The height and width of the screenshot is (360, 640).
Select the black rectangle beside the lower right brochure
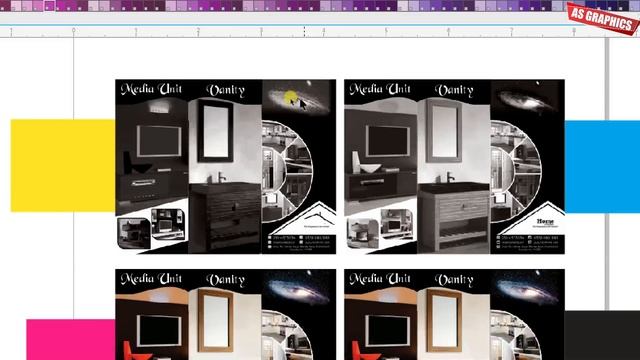pyautogui.click(x=602, y=336)
